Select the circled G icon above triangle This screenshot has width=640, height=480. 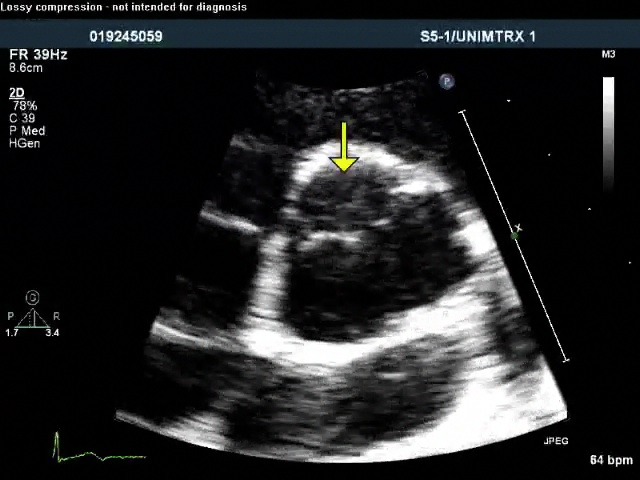coord(33,298)
